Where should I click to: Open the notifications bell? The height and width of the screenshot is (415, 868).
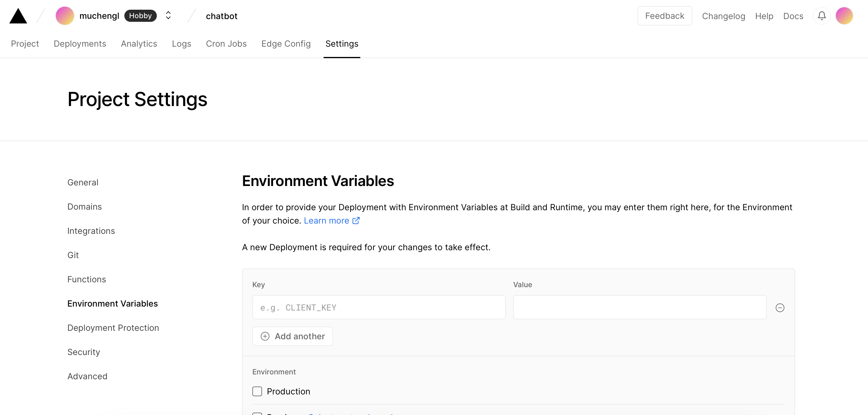click(822, 15)
